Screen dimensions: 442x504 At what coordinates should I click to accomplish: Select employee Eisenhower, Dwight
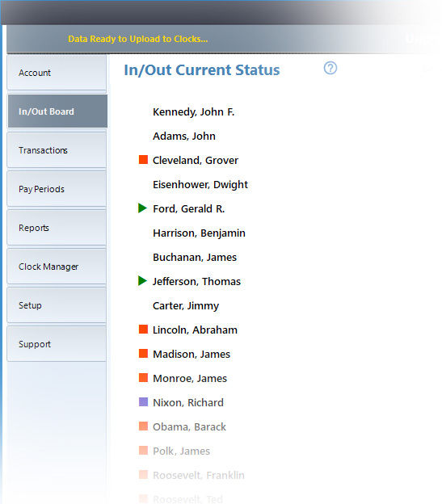[200, 185]
